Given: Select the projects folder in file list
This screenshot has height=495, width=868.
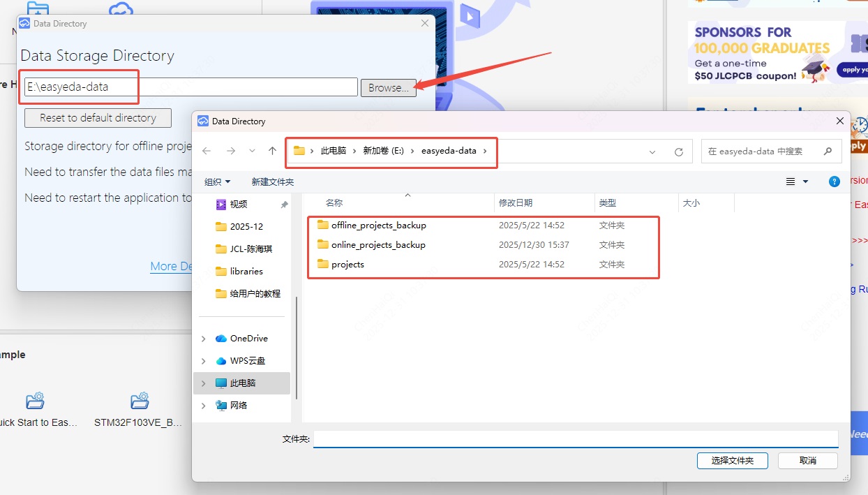Looking at the screenshot, I should click(347, 265).
